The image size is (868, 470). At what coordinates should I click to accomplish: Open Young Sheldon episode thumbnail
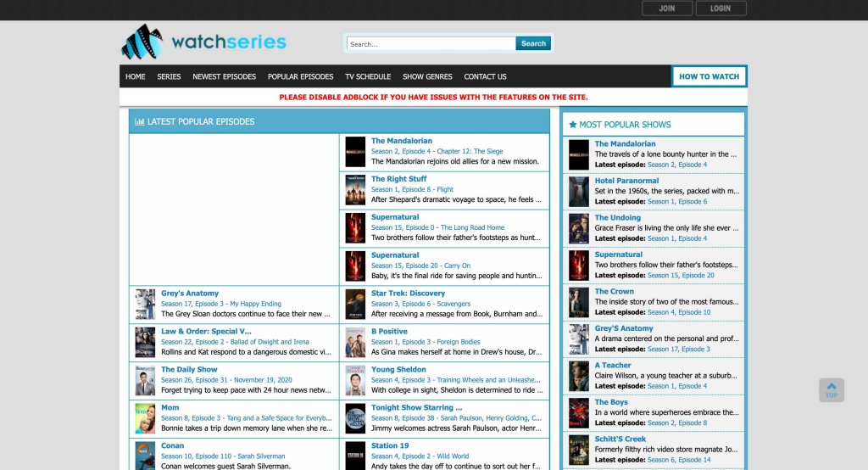coord(355,380)
